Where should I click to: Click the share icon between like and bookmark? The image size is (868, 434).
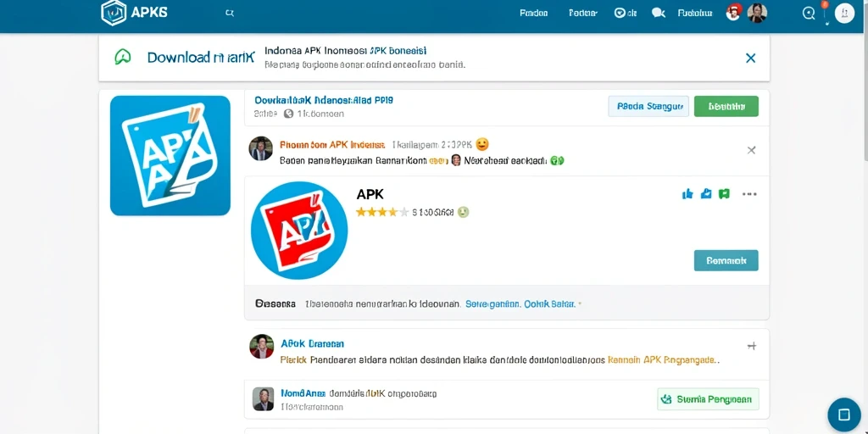click(x=706, y=194)
